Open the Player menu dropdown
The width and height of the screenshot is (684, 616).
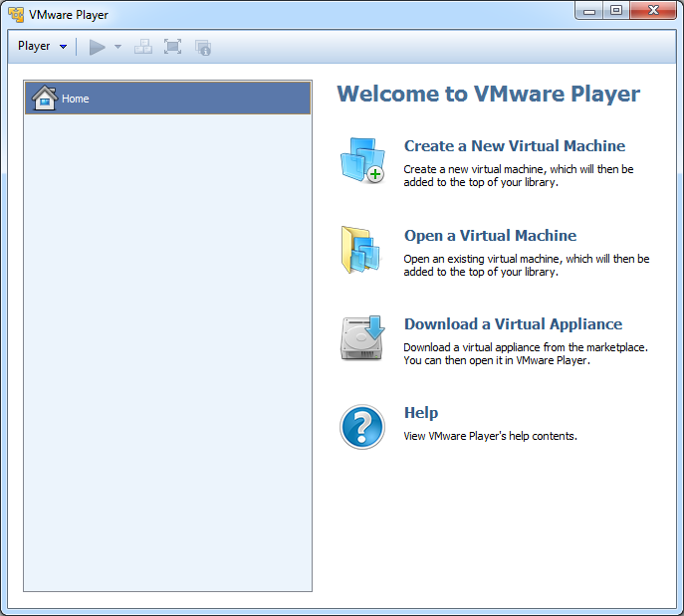pos(42,47)
